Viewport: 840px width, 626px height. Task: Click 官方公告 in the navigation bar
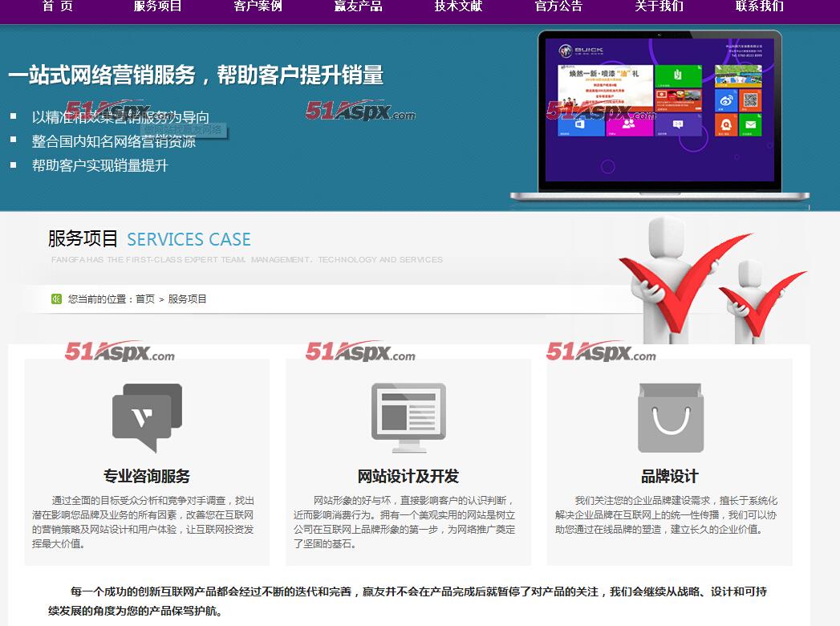(558, 6)
